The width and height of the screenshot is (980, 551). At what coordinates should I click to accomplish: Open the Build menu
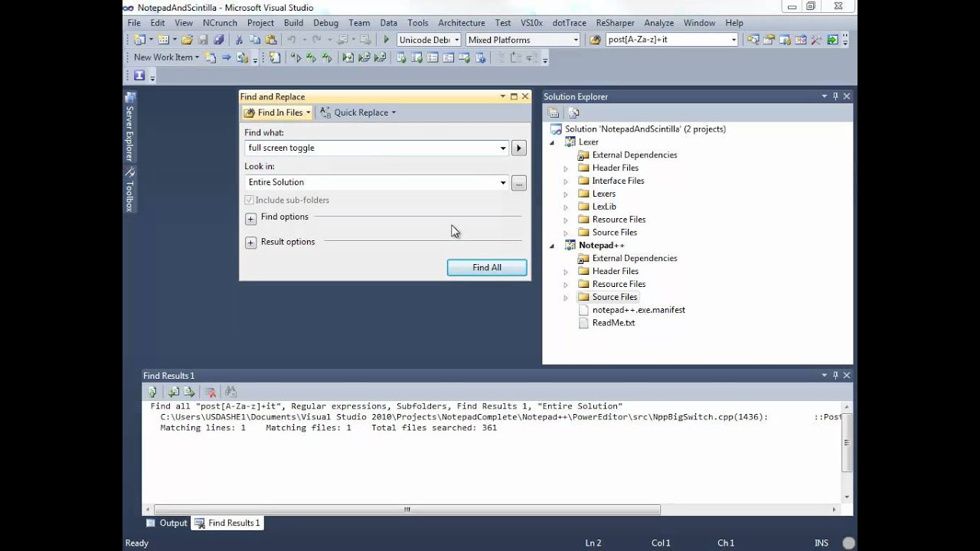(293, 23)
